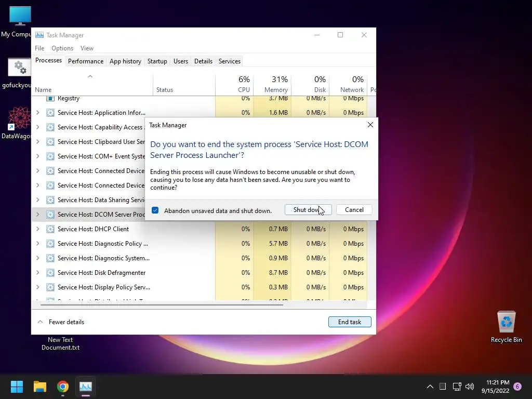Click the Task Manager title bar icon
The image size is (532, 399).
click(39, 35)
